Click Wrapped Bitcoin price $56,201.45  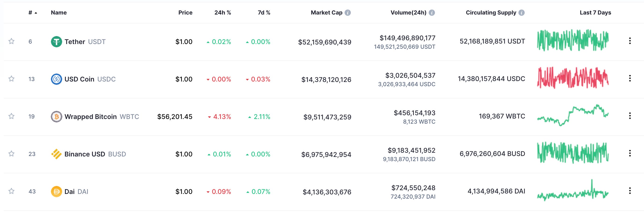(x=175, y=117)
